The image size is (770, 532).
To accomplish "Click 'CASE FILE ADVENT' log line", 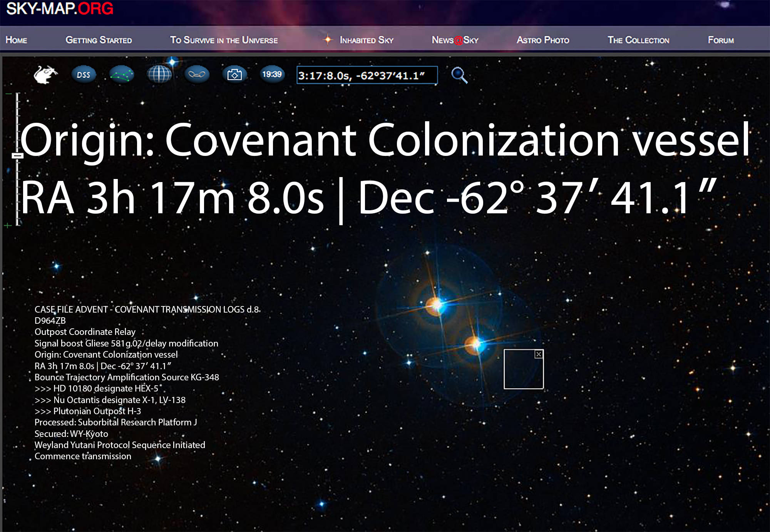I will (147, 309).
